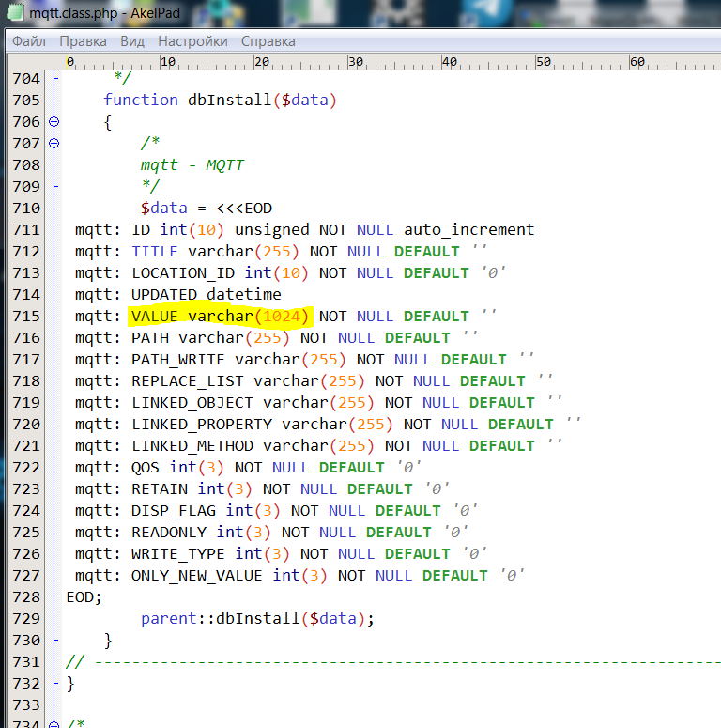
Task: Open the Файл menu
Action: pyautogui.click(x=29, y=41)
